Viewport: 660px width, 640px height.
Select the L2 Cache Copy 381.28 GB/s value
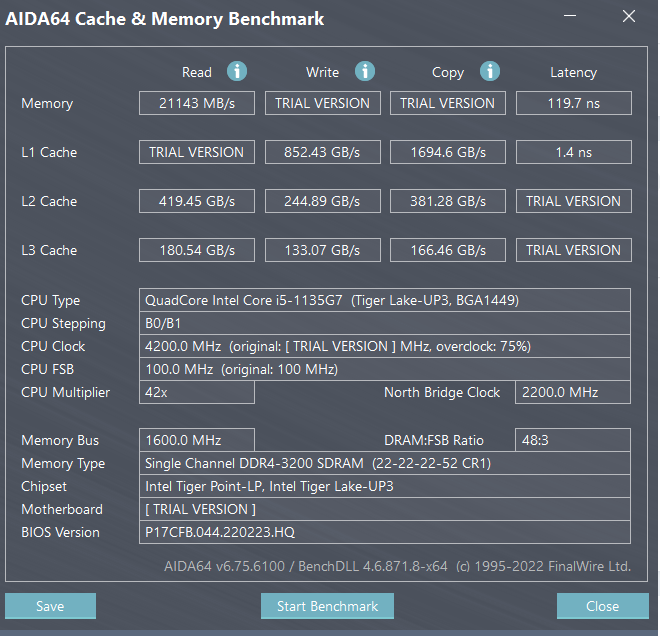[x=448, y=201]
